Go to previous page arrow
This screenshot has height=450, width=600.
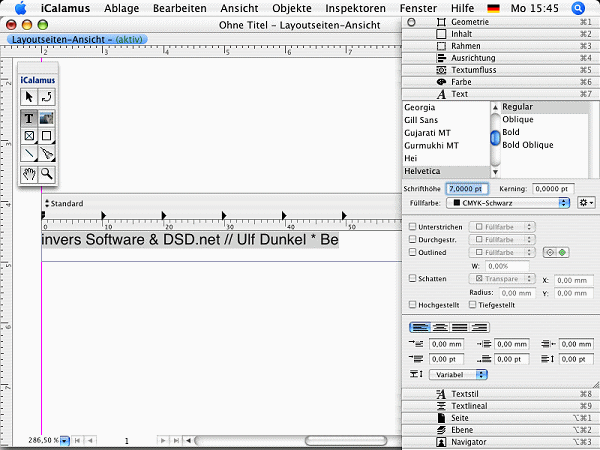[90, 440]
